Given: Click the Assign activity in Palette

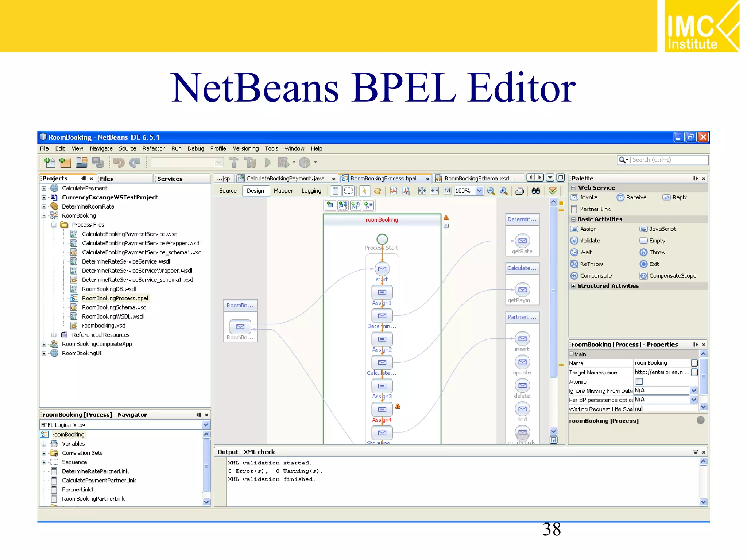Looking at the screenshot, I should (584, 229).
